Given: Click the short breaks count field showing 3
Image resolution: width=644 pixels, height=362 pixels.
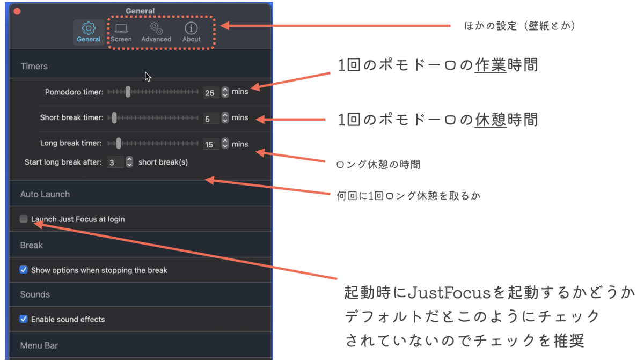Looking at the screenshot, I should (x=115, y=162).
